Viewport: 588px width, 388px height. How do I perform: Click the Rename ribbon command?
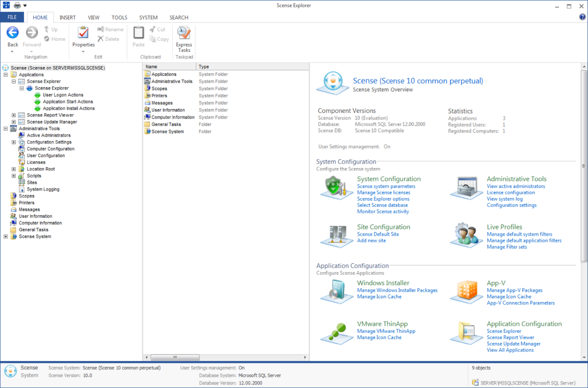110,29
